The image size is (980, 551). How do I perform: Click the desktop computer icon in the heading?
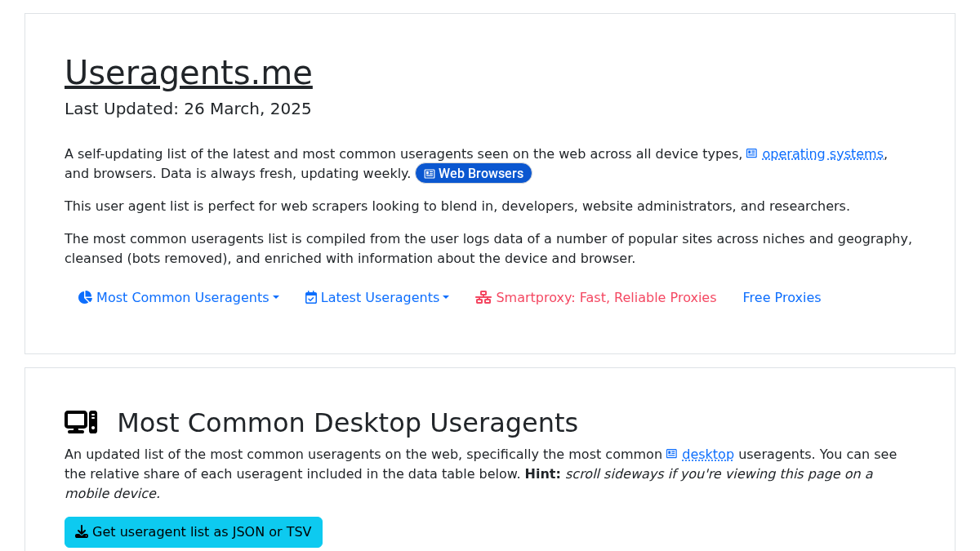pos(81,422)
